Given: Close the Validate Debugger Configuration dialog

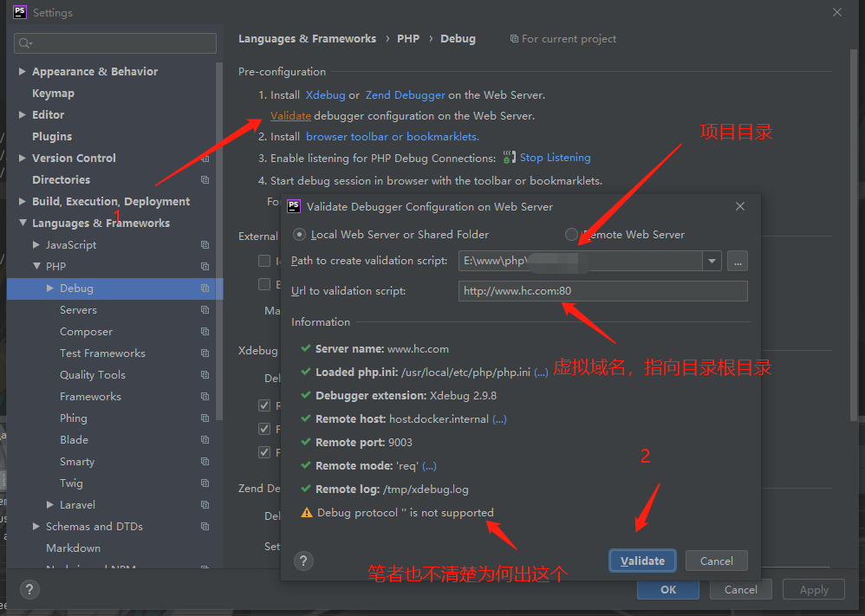Looking at the screenshot, I should (740, 206).
